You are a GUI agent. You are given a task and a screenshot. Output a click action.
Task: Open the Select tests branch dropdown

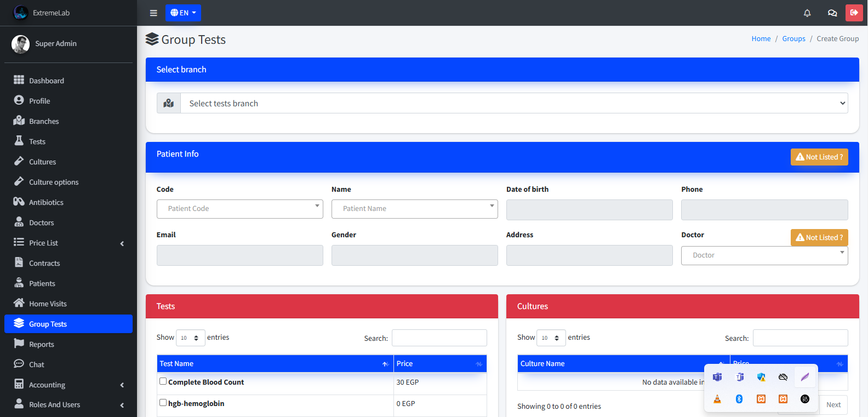coord(513,104)
